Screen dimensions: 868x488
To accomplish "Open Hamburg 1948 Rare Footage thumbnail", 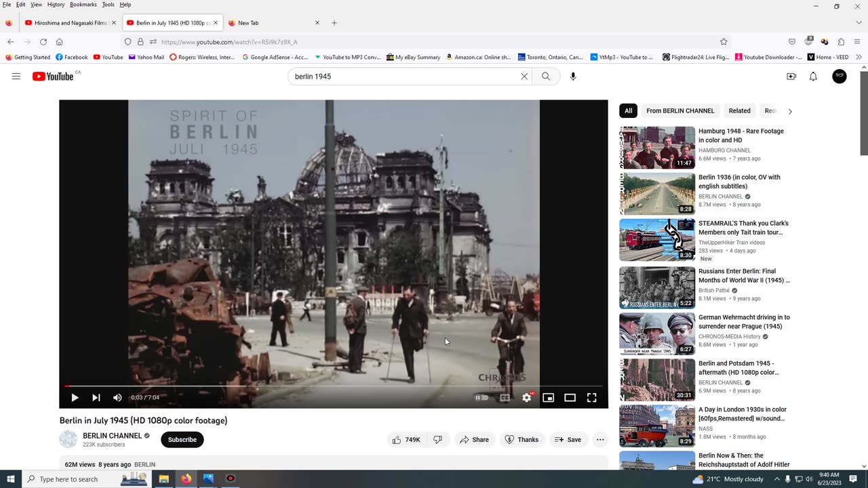I will [x=657, y=147].
